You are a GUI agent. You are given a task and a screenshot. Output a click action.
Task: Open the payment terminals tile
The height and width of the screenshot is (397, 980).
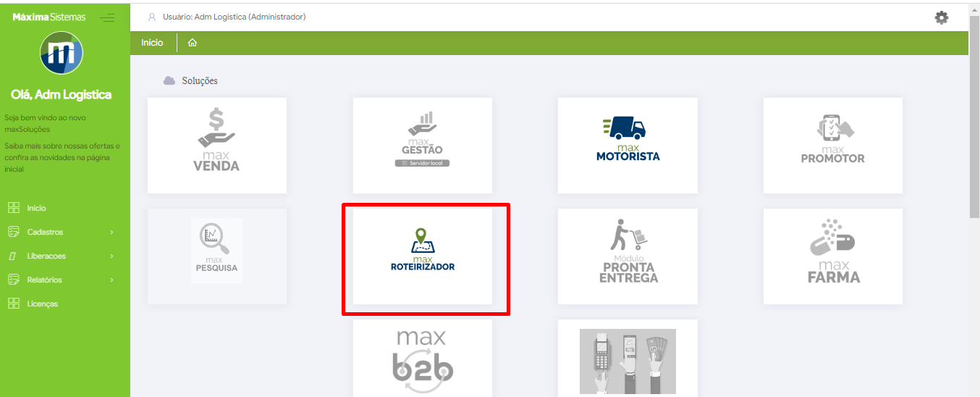tap(628, 358)
